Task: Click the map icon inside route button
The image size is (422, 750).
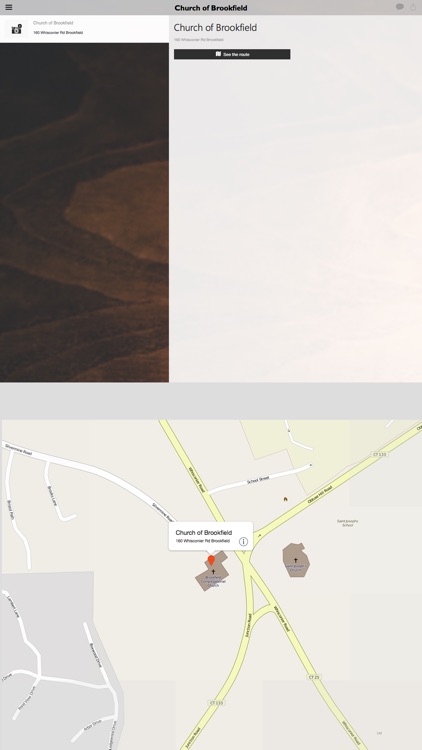Action: tap(218, 54)
